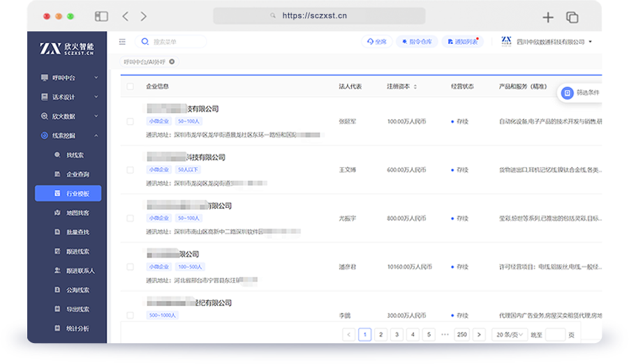
Task: Go to page 2
Action: pyautogui.click(x=380, y=334)
